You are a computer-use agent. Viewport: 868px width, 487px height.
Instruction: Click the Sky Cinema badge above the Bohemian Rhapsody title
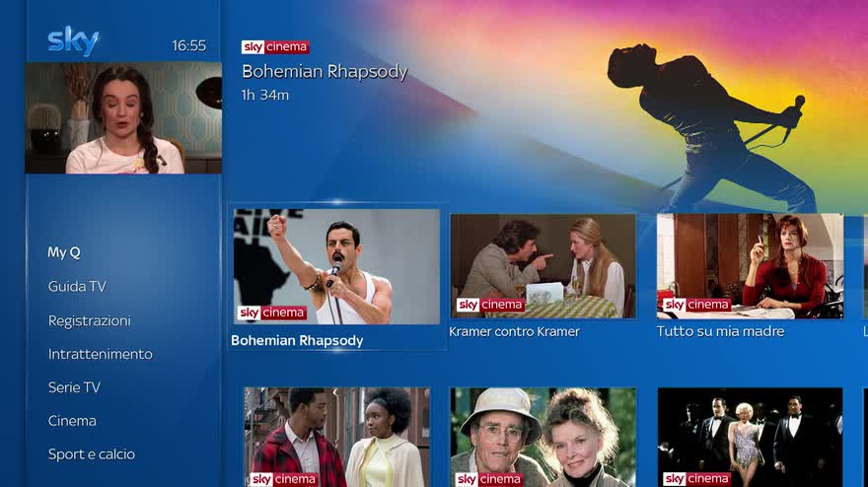point(275,47)
